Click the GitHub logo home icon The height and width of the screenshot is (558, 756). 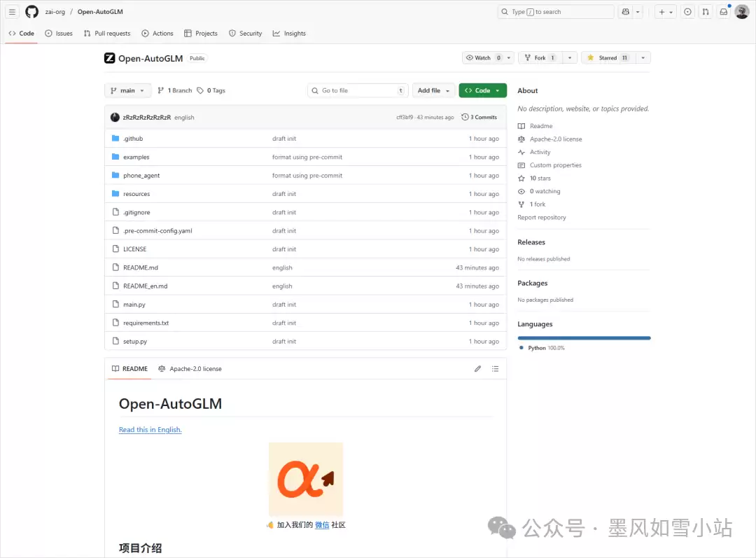[x=31, y=12]
